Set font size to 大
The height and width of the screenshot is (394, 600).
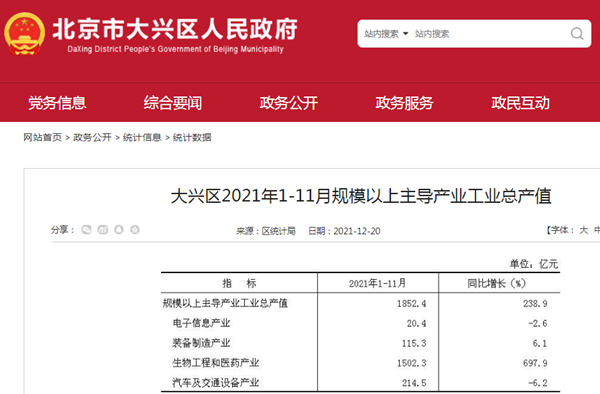[584, 230]
